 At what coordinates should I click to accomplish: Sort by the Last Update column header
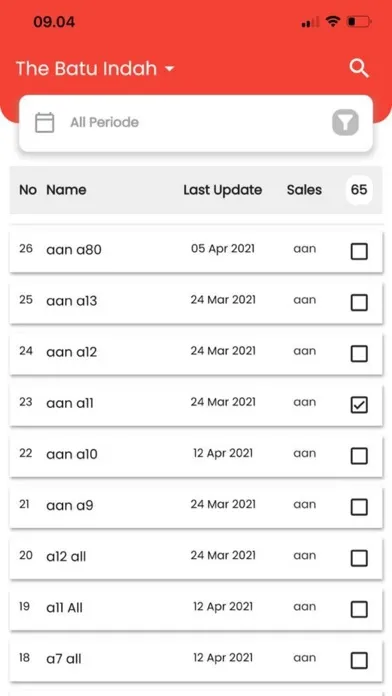click(222, 190)
